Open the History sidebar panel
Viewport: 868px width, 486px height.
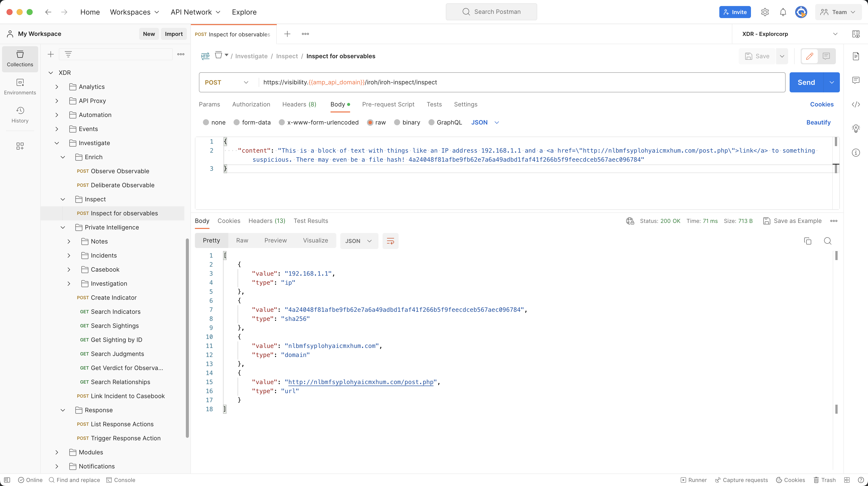[20, 115]
